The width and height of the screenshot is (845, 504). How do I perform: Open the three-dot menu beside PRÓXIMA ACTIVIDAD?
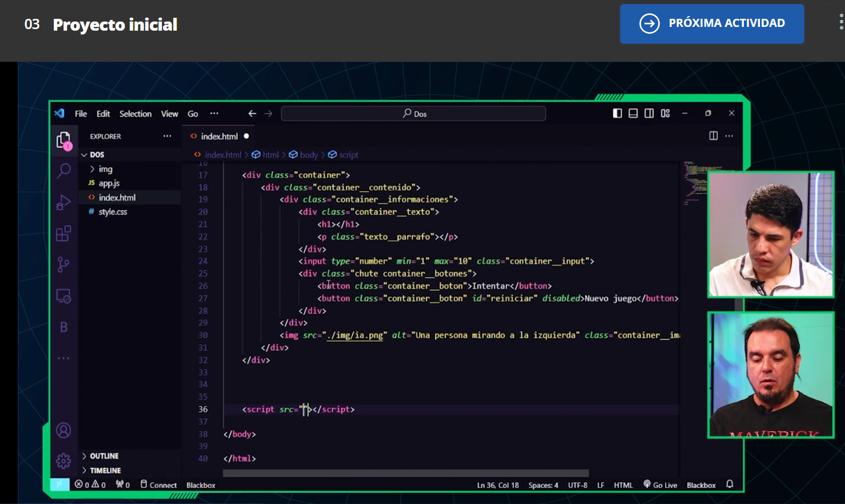coord(841,22)
